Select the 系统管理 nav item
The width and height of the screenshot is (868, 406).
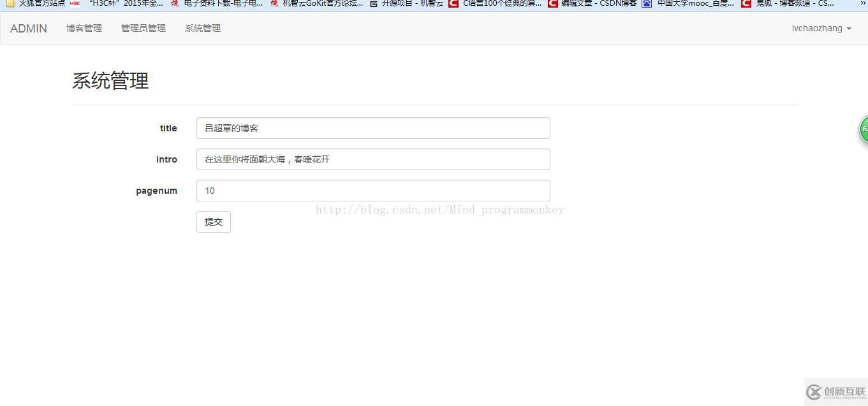click(x=202, y=28)
